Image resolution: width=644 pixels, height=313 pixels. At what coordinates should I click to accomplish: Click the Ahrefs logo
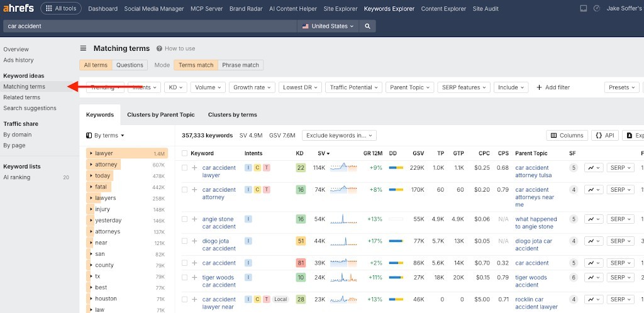(19, 8)
